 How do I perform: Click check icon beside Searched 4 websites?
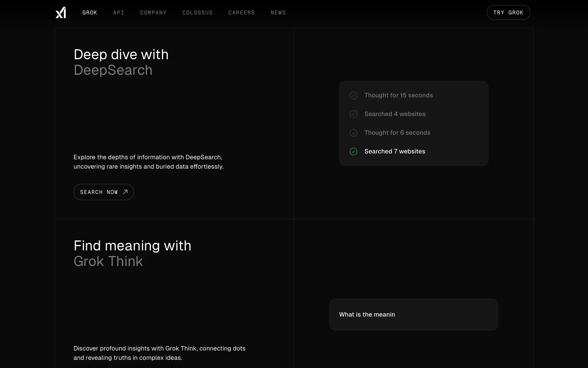pos(353,114)
